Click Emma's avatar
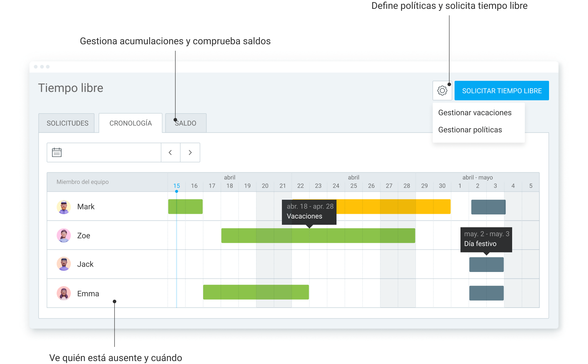 tap(64, 293)
